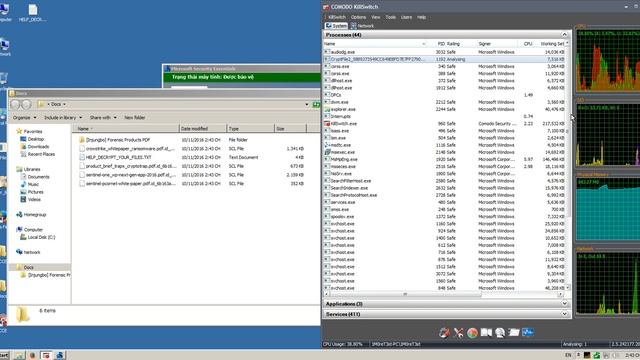This screenshot has width=640, height=360.
Task: Click the colorful round pie icon in KillSwitch toolbar
Action: pyautogui.click(x=472, y=333)
